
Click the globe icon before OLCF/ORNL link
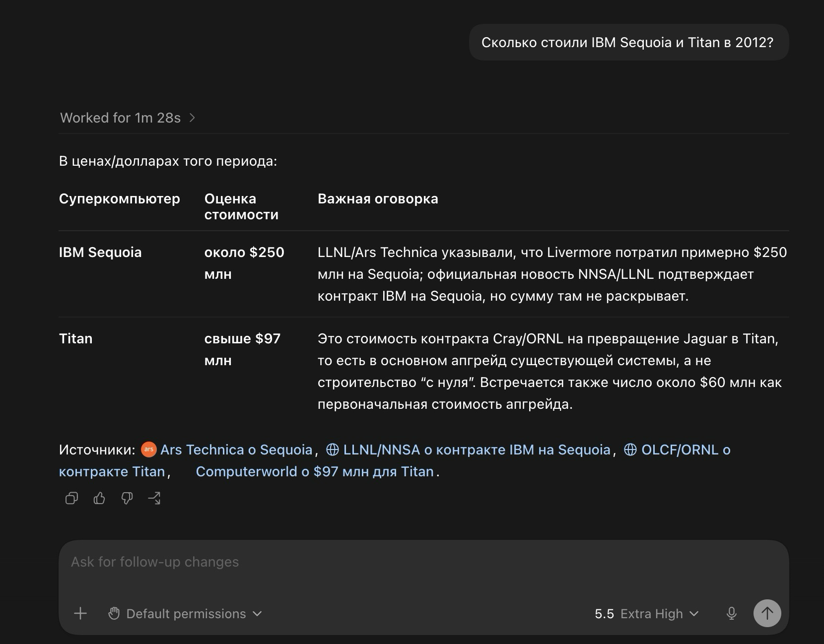click(630, 450)
